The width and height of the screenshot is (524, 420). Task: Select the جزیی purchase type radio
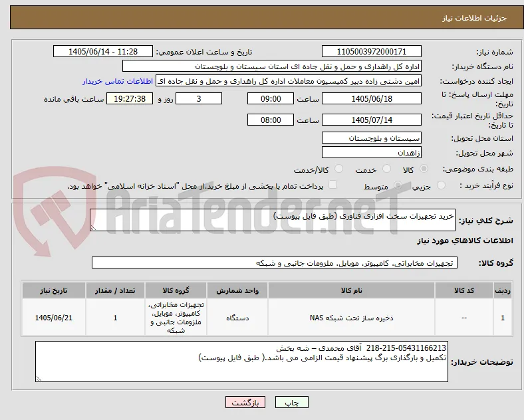pos(441,185)
